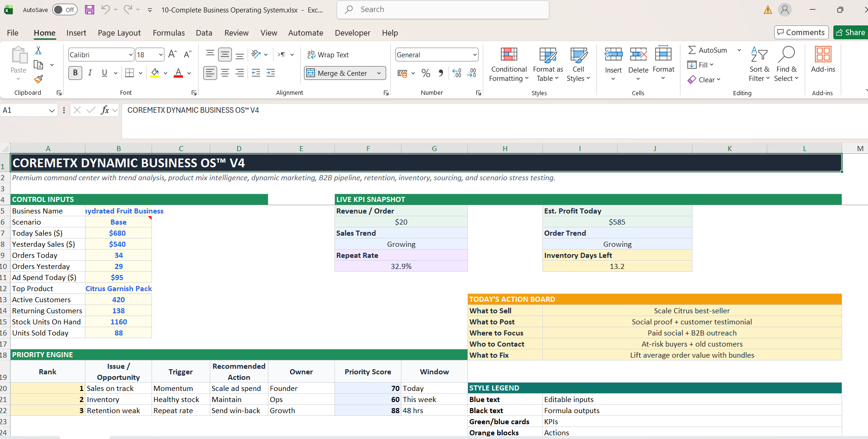This screenshot has width=868, height=439.
Task: Switch to the Page Layout tab
Action: [x=119, y=33]
